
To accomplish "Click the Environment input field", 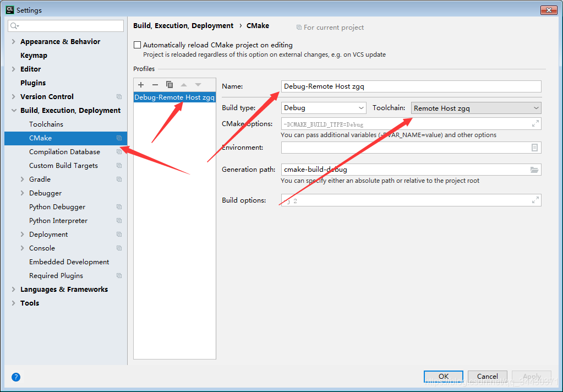I will point(411,148).
